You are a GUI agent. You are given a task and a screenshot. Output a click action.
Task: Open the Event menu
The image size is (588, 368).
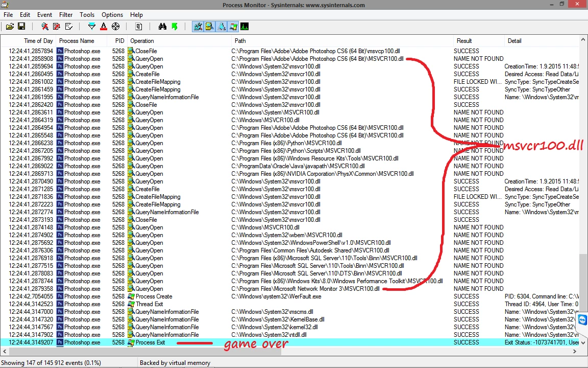44,15
